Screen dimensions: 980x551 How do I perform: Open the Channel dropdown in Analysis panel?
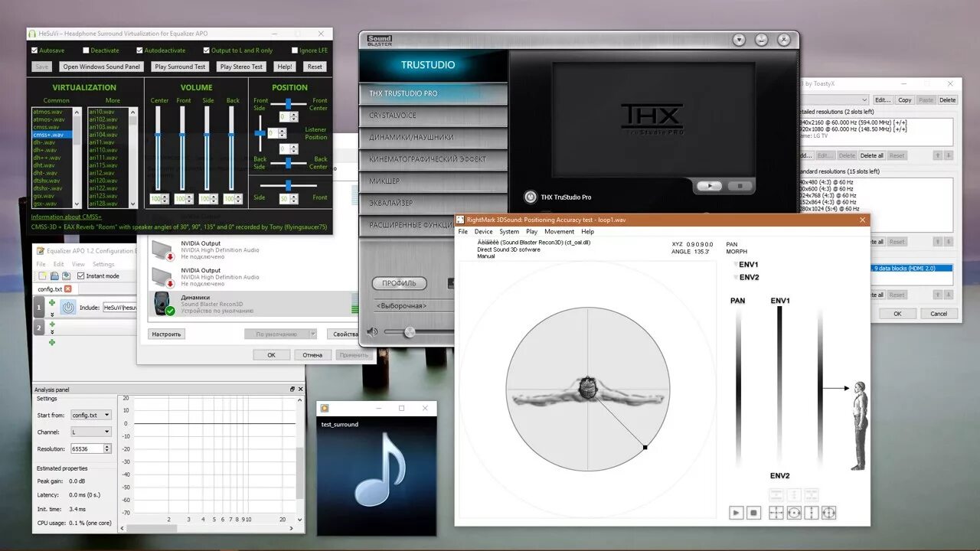91,432
